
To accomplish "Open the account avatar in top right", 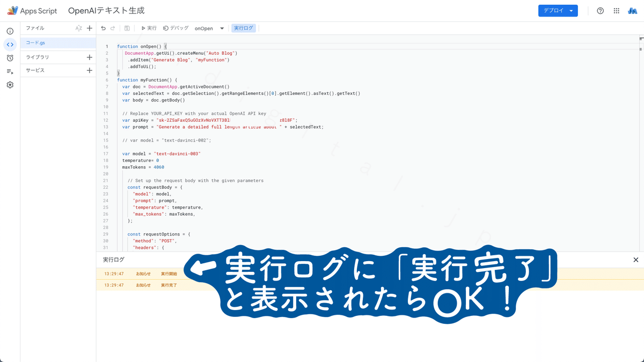I will click(x=633, y=11).
